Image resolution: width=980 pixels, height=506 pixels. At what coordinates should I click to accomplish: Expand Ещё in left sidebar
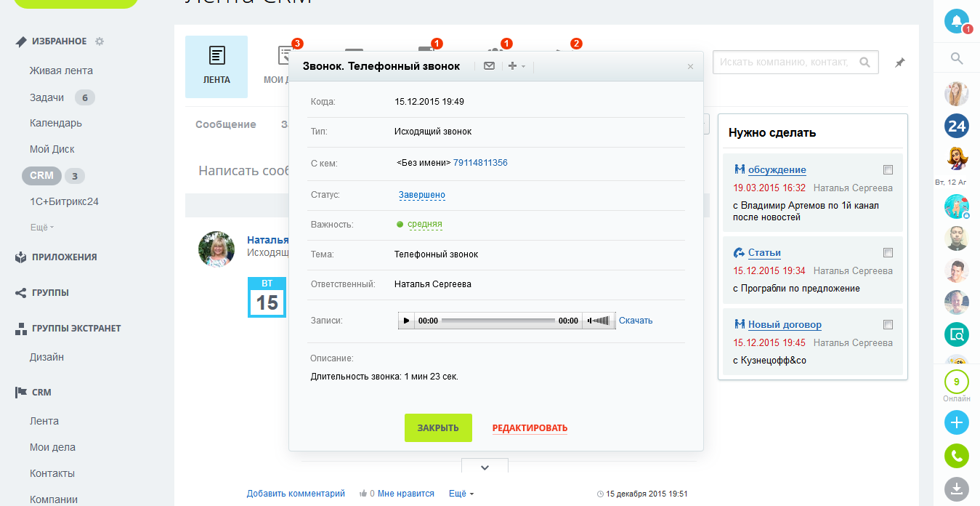(42, 228)
